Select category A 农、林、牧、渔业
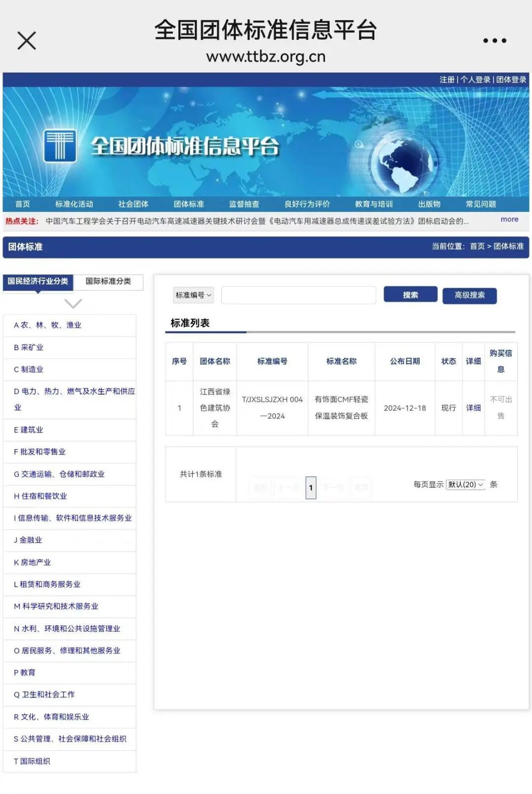The image size is (532, 794). [69, 325]
